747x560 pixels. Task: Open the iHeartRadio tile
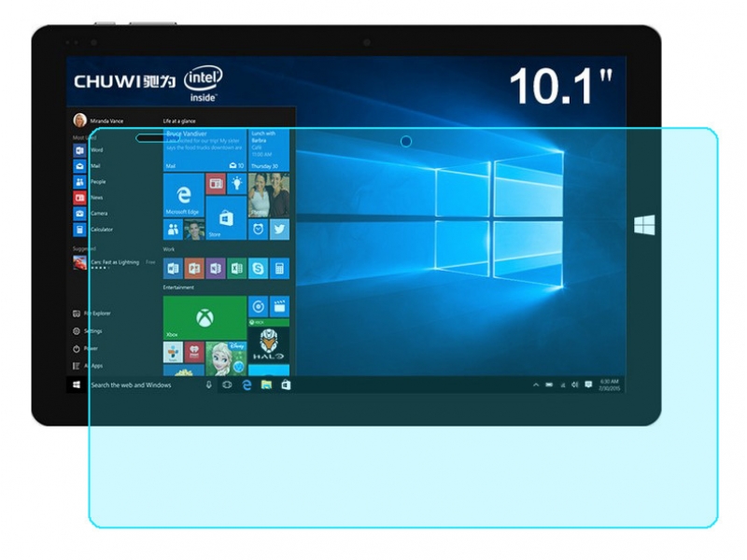pyautogui.click(x=194, y=352)
